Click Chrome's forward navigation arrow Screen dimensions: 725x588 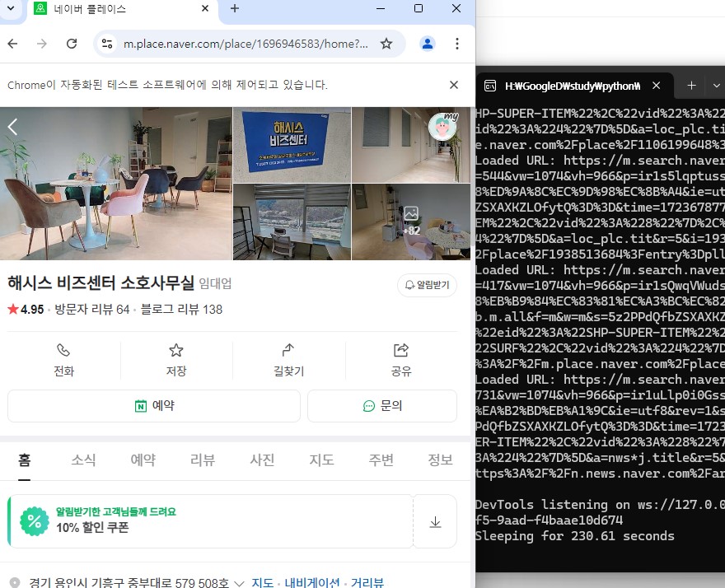coord(42,44)
